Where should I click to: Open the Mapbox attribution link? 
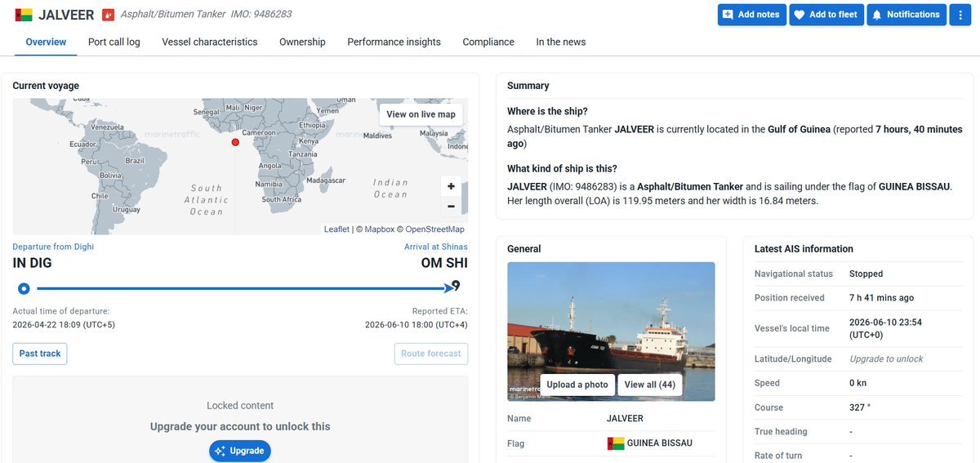[x=380, y=229]
